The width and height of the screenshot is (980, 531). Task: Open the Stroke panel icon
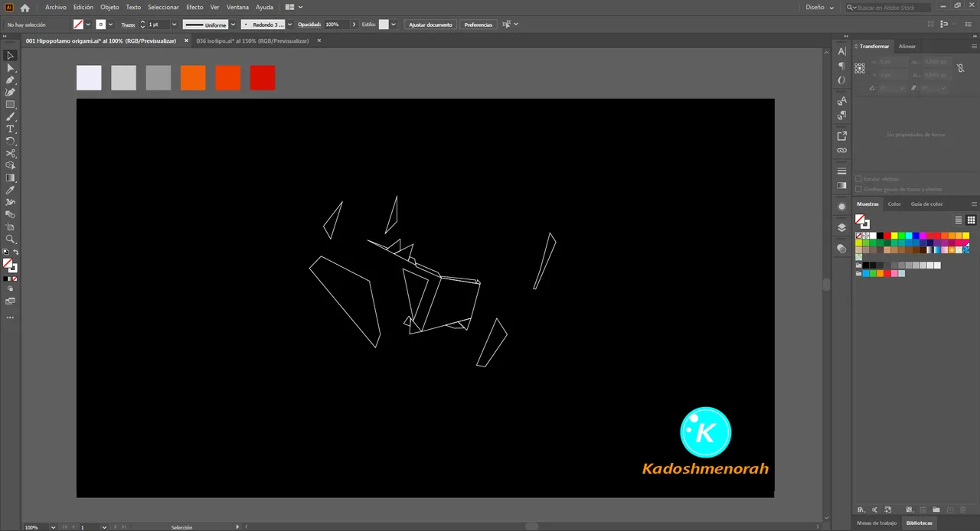pos(841,171)
